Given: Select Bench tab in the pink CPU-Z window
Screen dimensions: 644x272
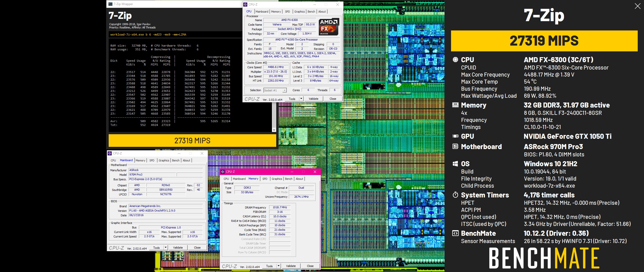Looking at the screenshot, I should 289,179.
